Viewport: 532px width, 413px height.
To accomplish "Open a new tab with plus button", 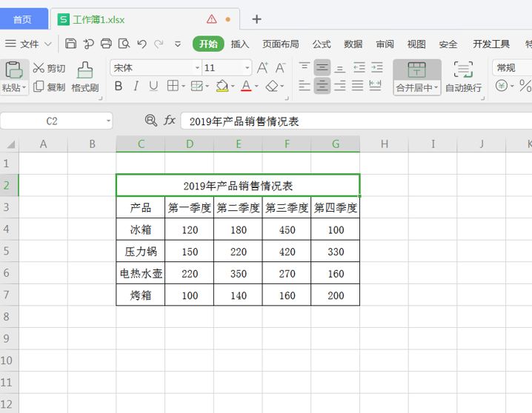I will tap(257, 19).
